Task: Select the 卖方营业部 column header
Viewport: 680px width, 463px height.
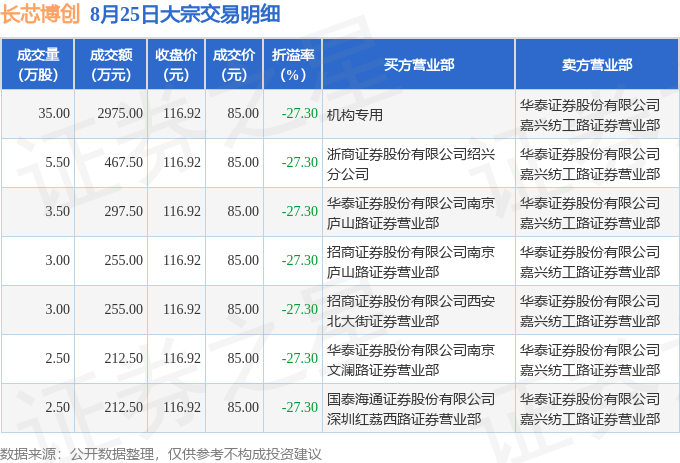Action: click(x=597, y=65)
